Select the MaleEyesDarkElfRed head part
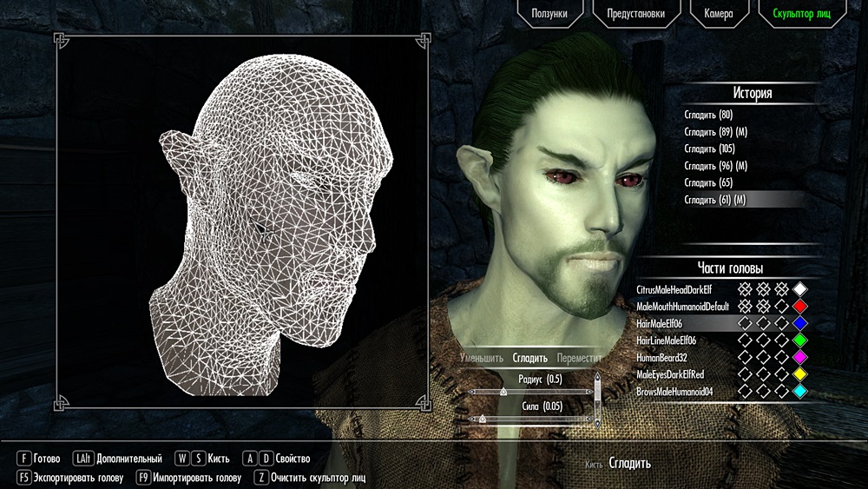The width and height of the screenshot is (868, 489). 670,374
